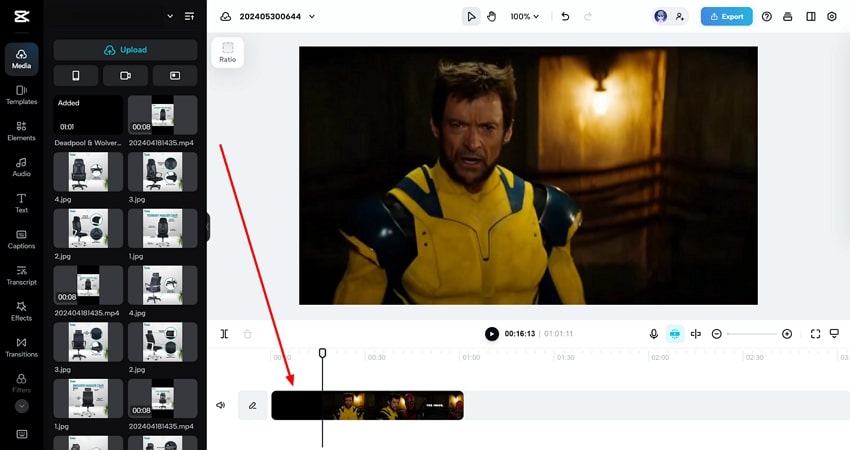Click the zoom in timeline plus icon

[x=787, y=334]
